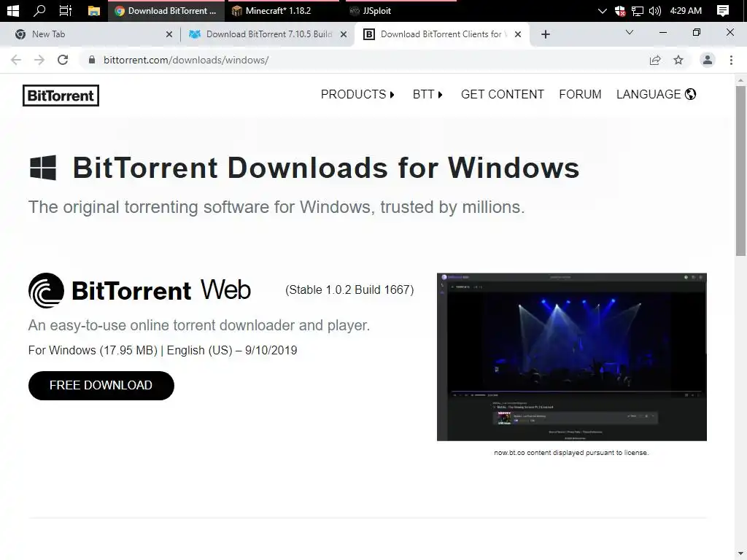This screenshot has height=560, width=747.
Task: Select the Download BitTorrent Clients tab
Action: [x=441, y=34]
